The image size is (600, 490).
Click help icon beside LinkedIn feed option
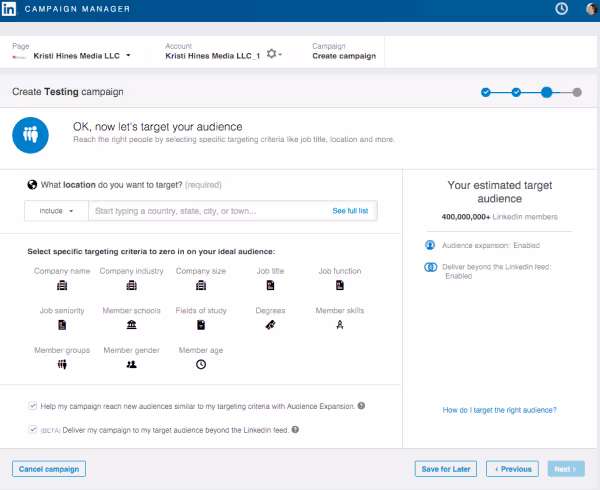point(295,430)
